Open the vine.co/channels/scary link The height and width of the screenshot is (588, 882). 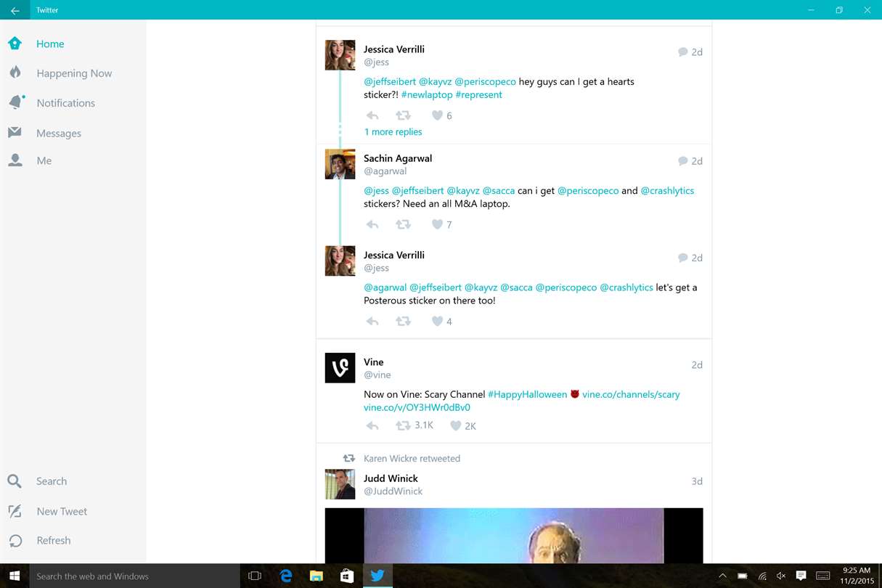pyautogui.click(x=631, y=395)
